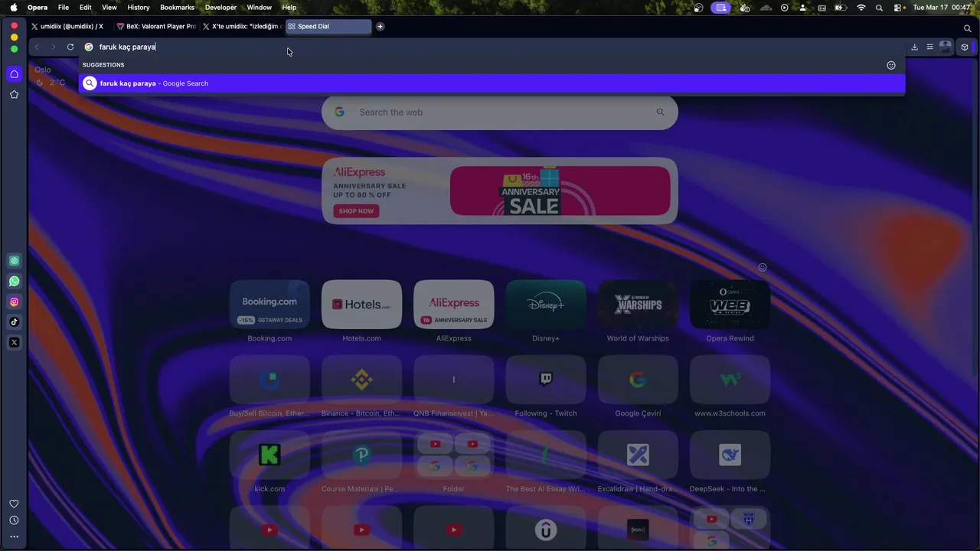Open the File menu
Screen dimensions: 980x551
tap(64, 8)
